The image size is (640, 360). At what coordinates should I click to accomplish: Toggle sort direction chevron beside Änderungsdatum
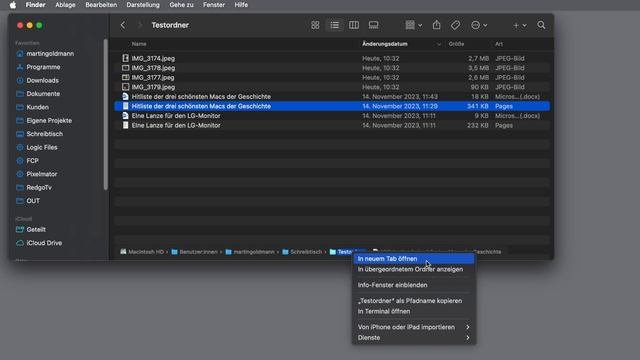[439, 44]
